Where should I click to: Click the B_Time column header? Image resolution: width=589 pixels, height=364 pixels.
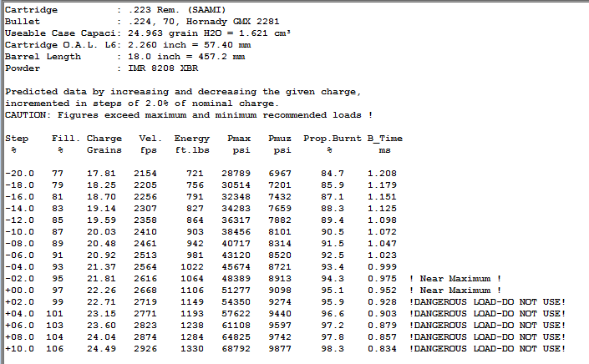tap(384, 138)
